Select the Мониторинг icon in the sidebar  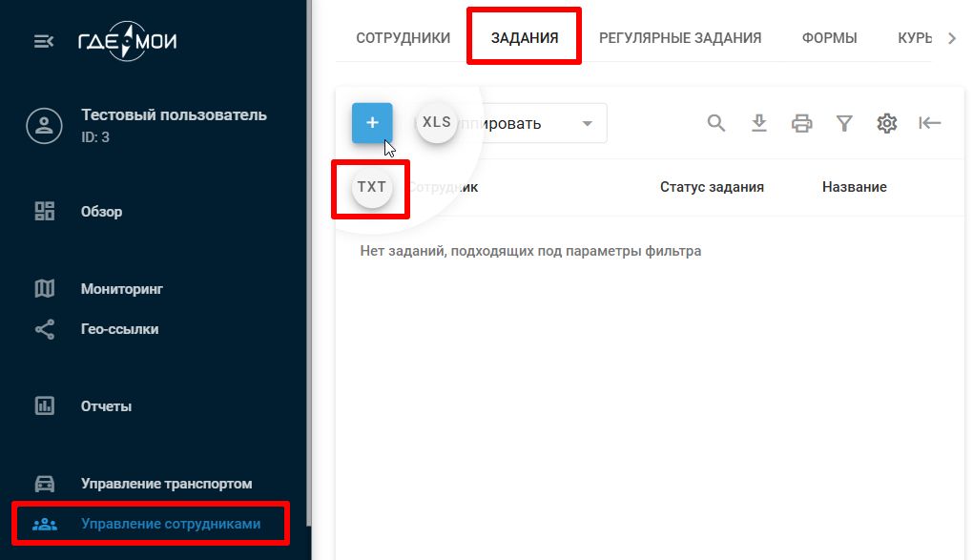[x=43, y=286]
